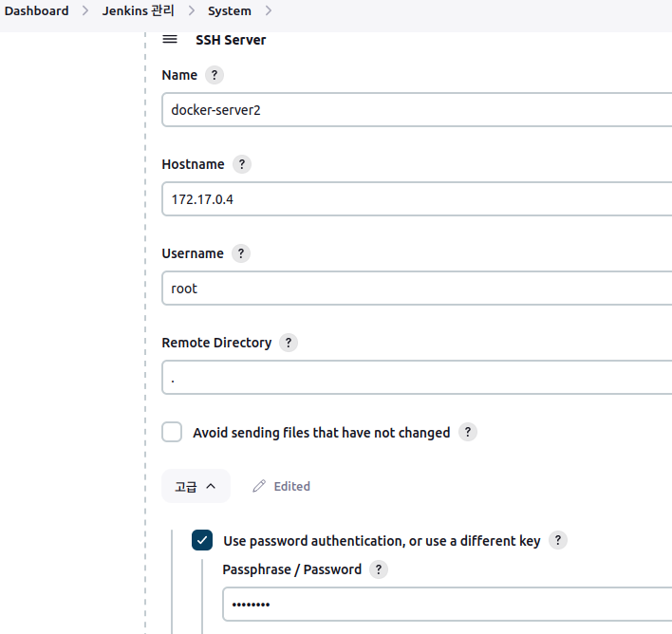The width and height of the screenshot is (672, 634).
Task: Enable Avoid sending files that have not changed
Action: click(x=172, y=432)
